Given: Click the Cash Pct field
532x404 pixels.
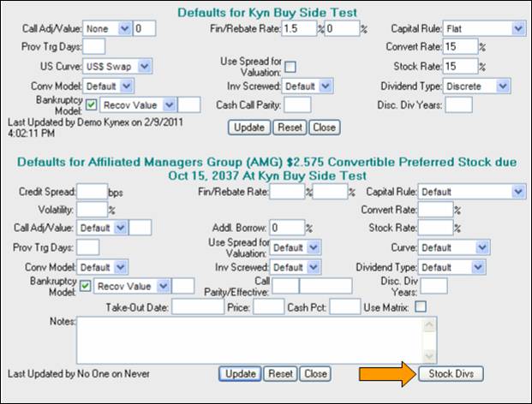Looking at the screenshot, I should click(x=345, y=307).
